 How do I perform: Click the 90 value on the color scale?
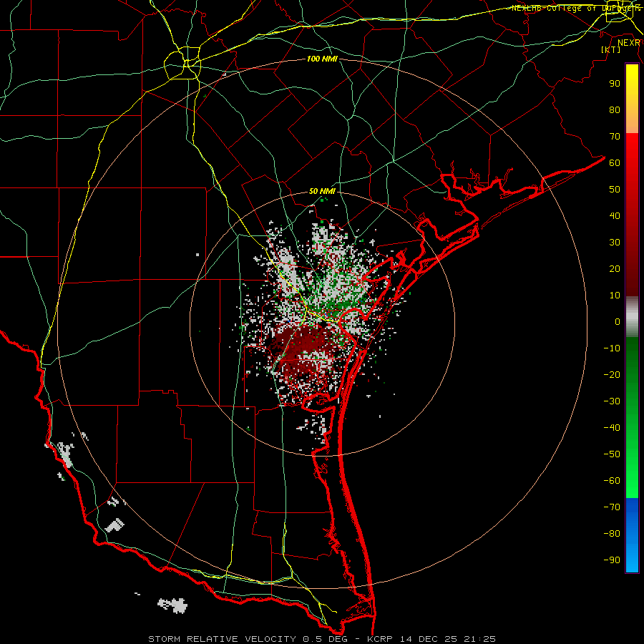click(x=615, y=84)
